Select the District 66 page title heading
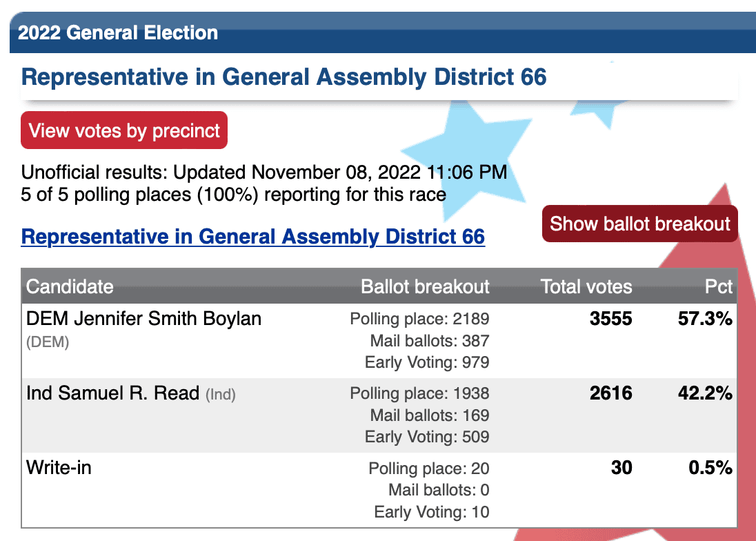Screen dimensions: 756x541 283,77
